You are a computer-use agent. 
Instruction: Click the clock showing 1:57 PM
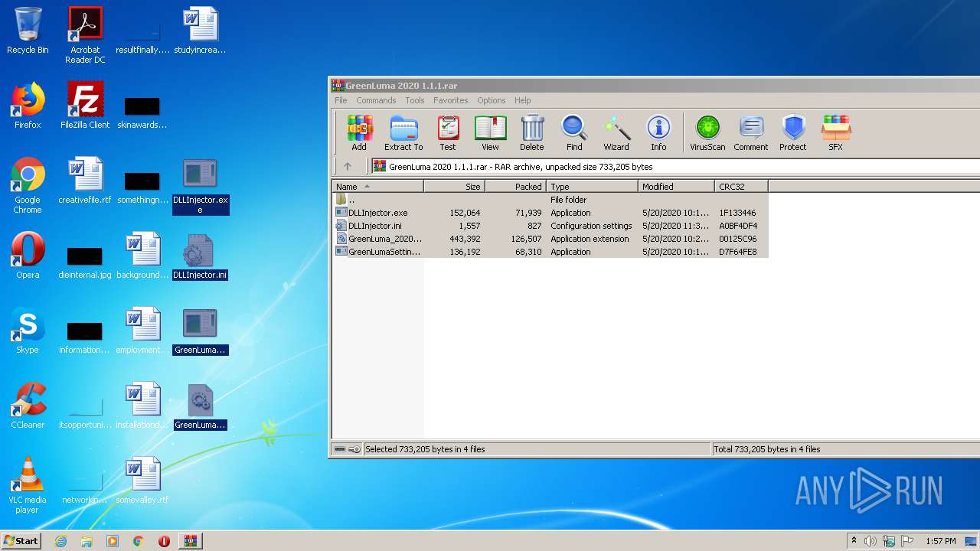941,541
